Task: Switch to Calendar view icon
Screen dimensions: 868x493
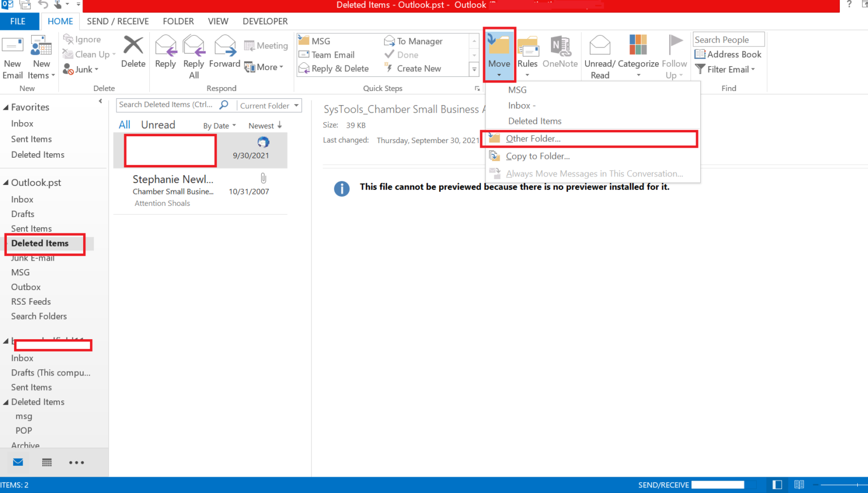Action: pyautogui.click(x=47, y=462)
